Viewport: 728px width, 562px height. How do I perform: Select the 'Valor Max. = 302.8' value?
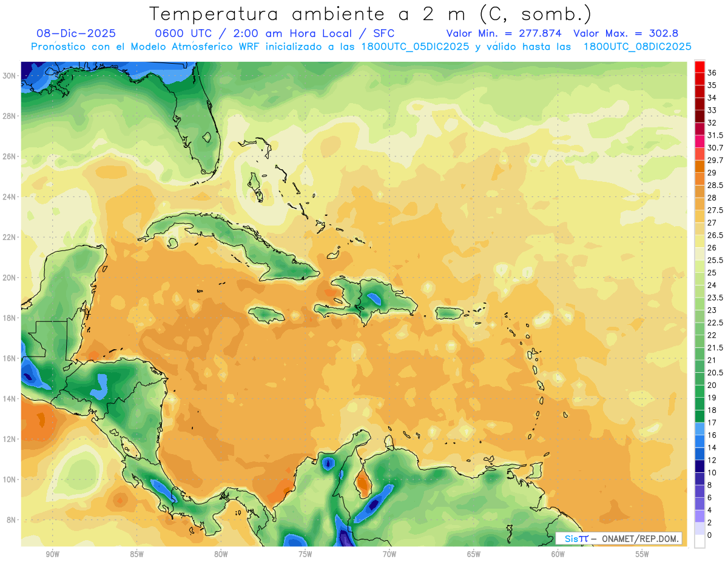626,34
